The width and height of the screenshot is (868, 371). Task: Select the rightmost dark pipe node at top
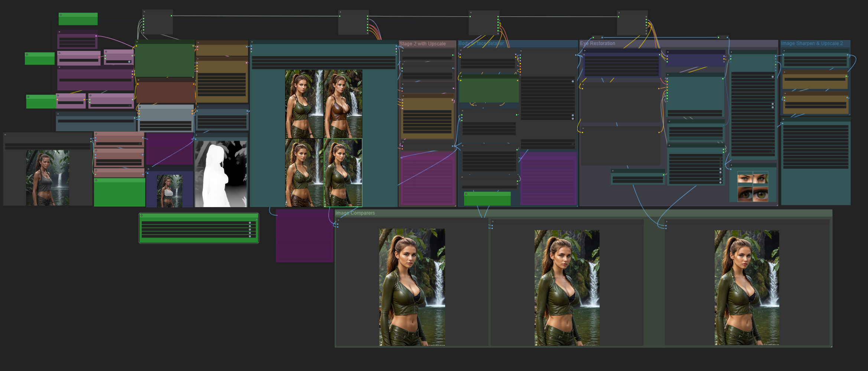pos(632,23)
